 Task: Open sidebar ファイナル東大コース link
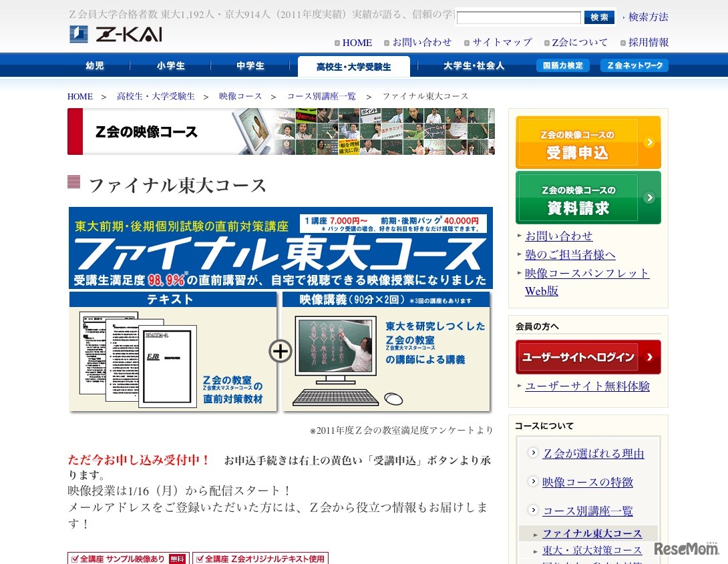coord(592,534)
